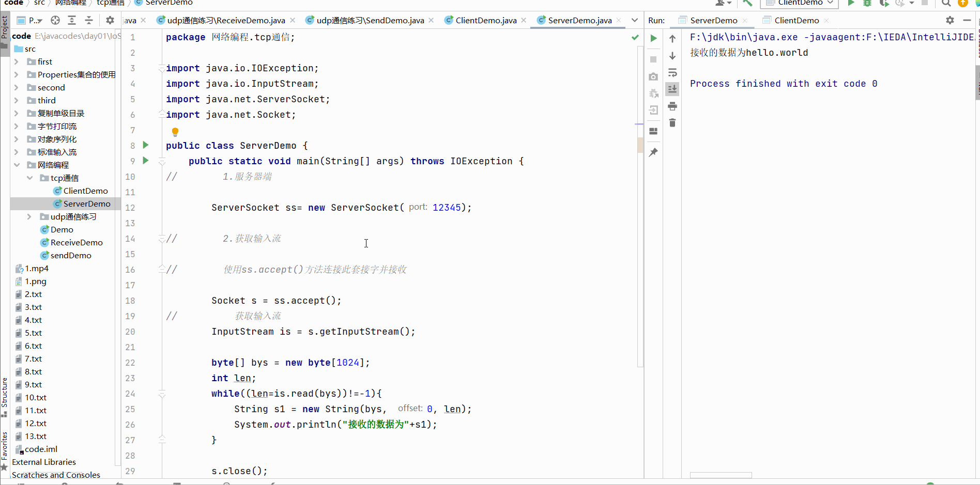The height and width of the screenshot is (485, 980).
Task: Click the yellow lightbulb intention icon
Action: [x=175, y=132]
